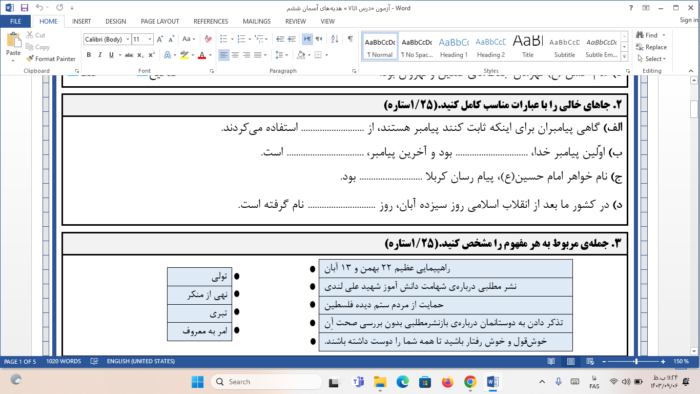The height and width of the screenshot is (394, 700).
Task: Toggle subscript formatting
Action: pos(140,55)
